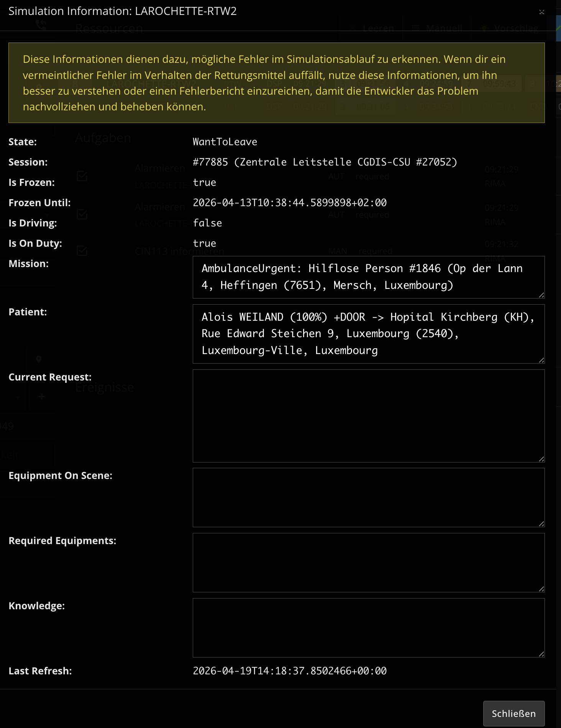Click inside the Patient text area
The width and height of the screenshot is (561, 728).
368,334
